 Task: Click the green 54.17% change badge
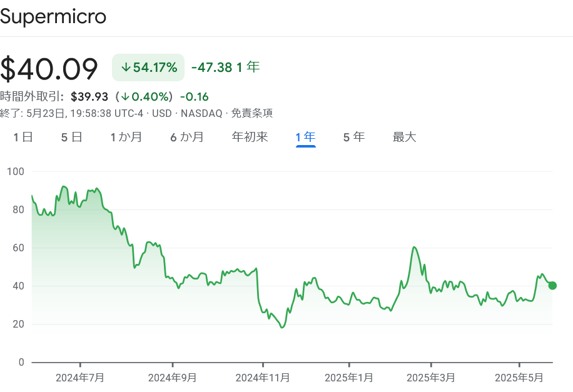(x=148, y=67)
